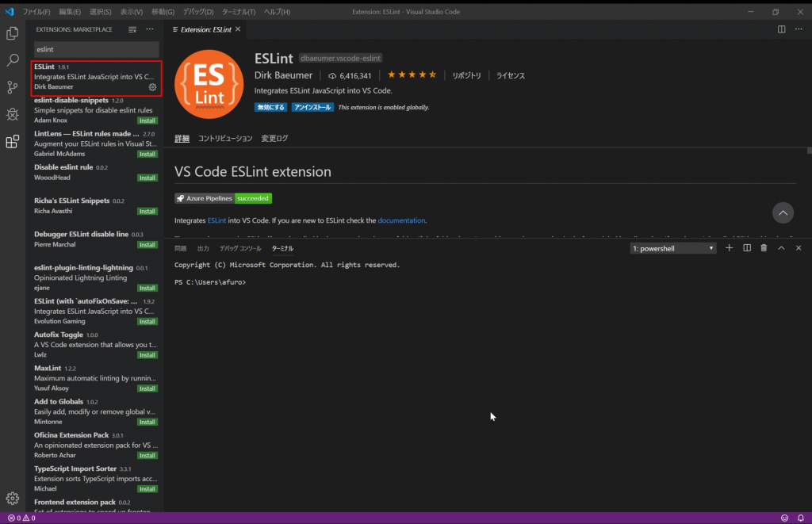Screen dimensions: 812x524
Task: Click the ESLint extension logo image
Action: tap(209, 84)
